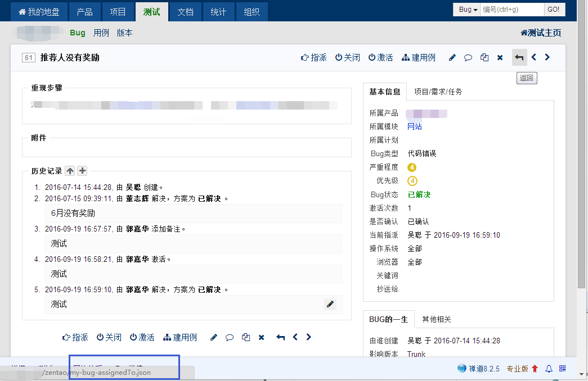This screenshot has width=588, height=381.
Task: Open the comment bubble icon in the title toolbar
Action: tap(468, 57)
